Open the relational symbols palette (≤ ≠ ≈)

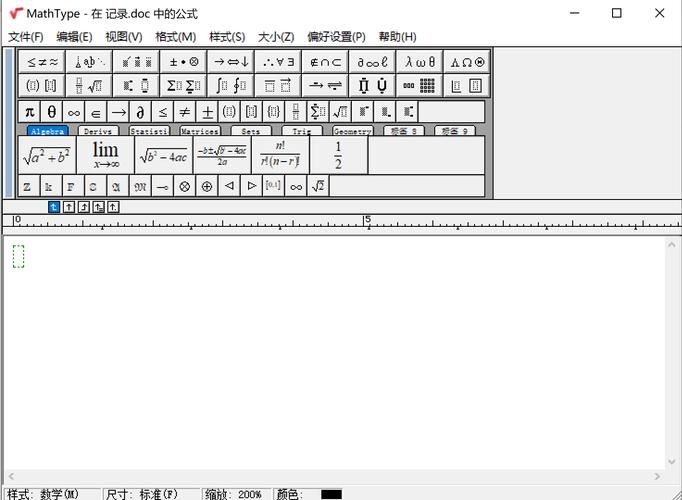tap(41, 61)
